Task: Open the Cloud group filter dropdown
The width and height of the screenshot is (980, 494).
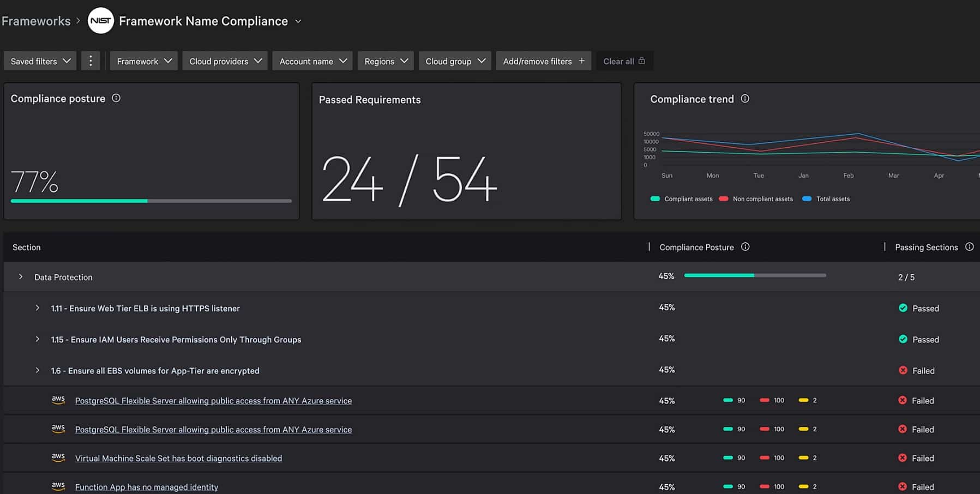Action: click(x=455, y=61)
